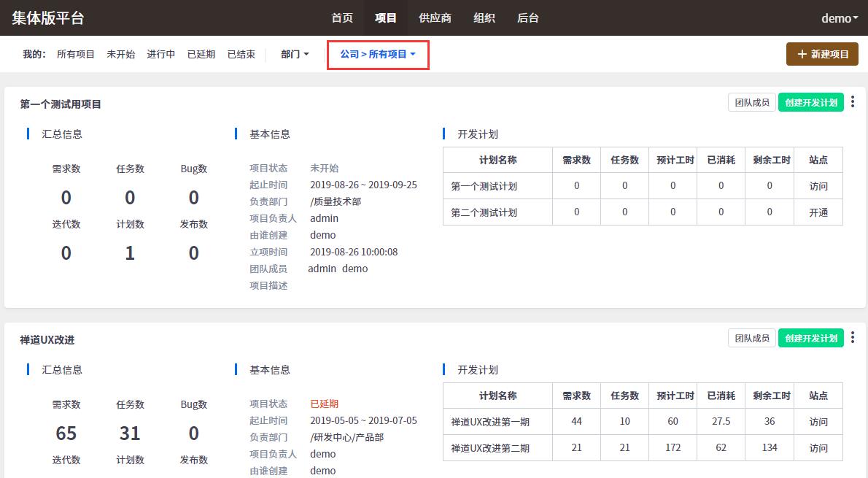This screenshot has width=868, height=478.
Task: Click plan name 第二个测试计划
Action: tap(484, 212)
